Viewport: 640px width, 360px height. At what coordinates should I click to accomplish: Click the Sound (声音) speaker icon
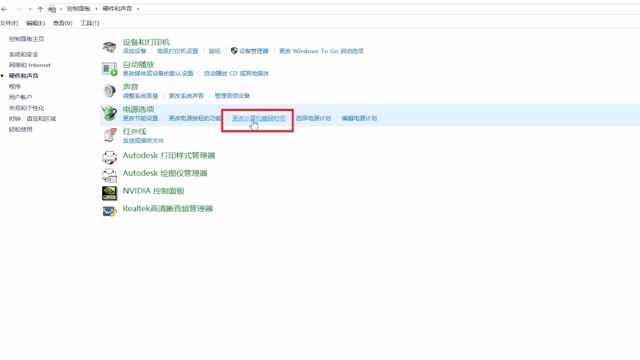[x=109, y=91]
